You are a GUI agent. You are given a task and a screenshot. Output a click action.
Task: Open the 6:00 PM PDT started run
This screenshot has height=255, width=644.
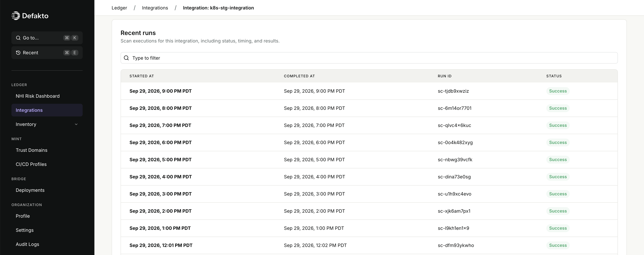tap(160, 142)
